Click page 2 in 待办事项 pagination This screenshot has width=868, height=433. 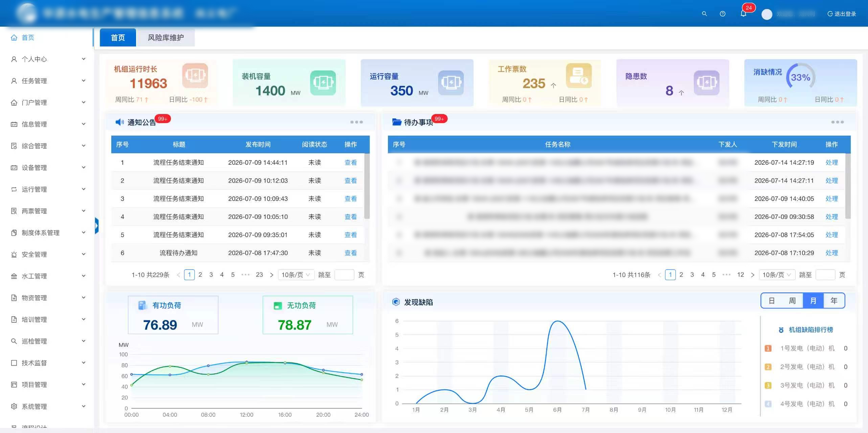(681, 275)
